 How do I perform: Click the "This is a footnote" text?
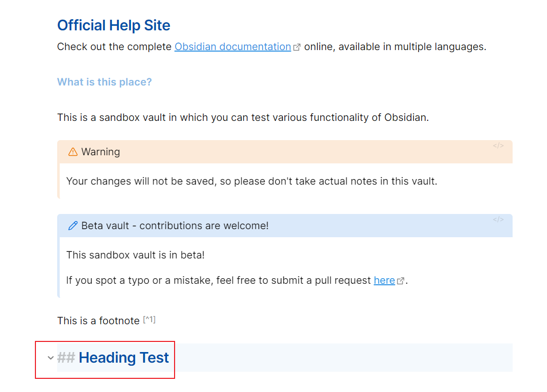click(98, 321)
